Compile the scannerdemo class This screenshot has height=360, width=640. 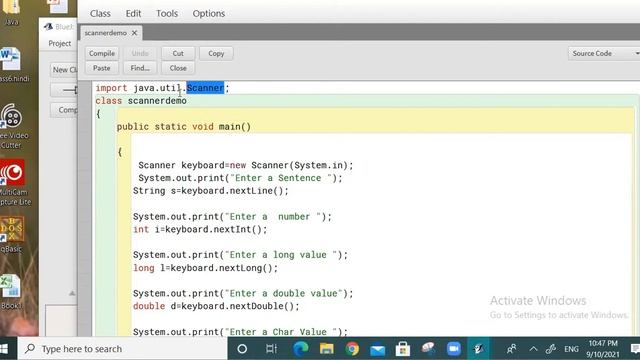(x=102, y=53)
